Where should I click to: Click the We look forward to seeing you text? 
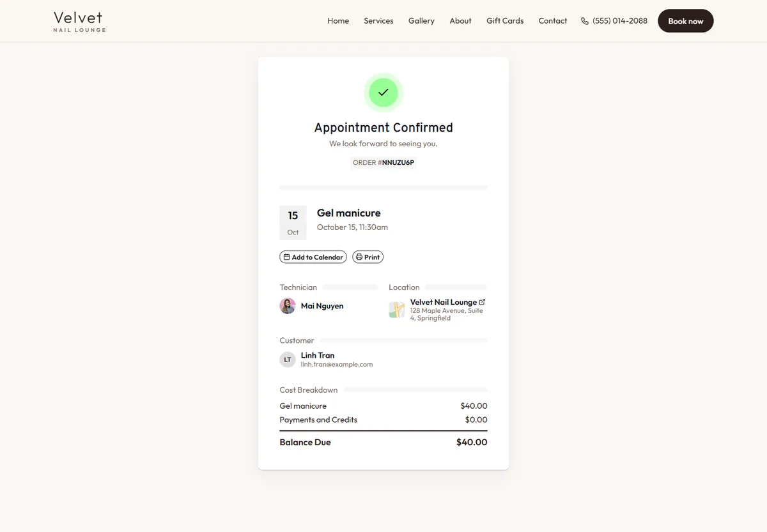click(383, 144)
